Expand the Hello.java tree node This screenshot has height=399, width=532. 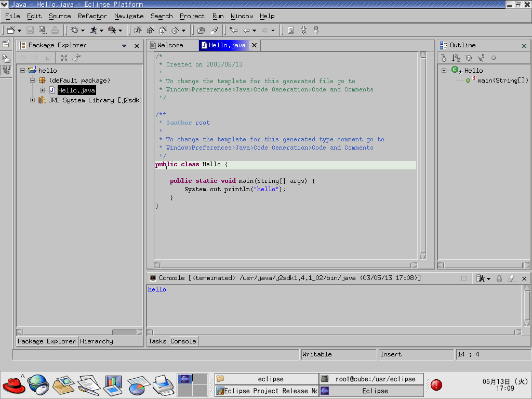click(x=43, y=90)
